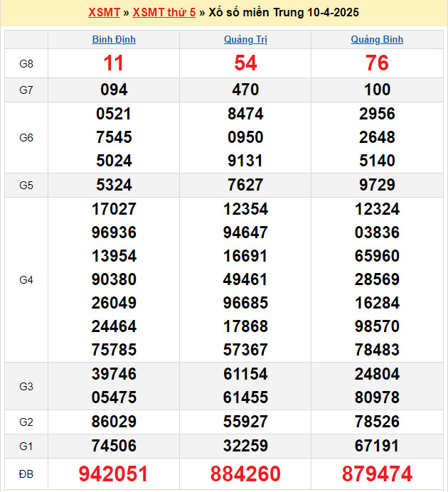Select the G7 result 470

tap(245, 90)
